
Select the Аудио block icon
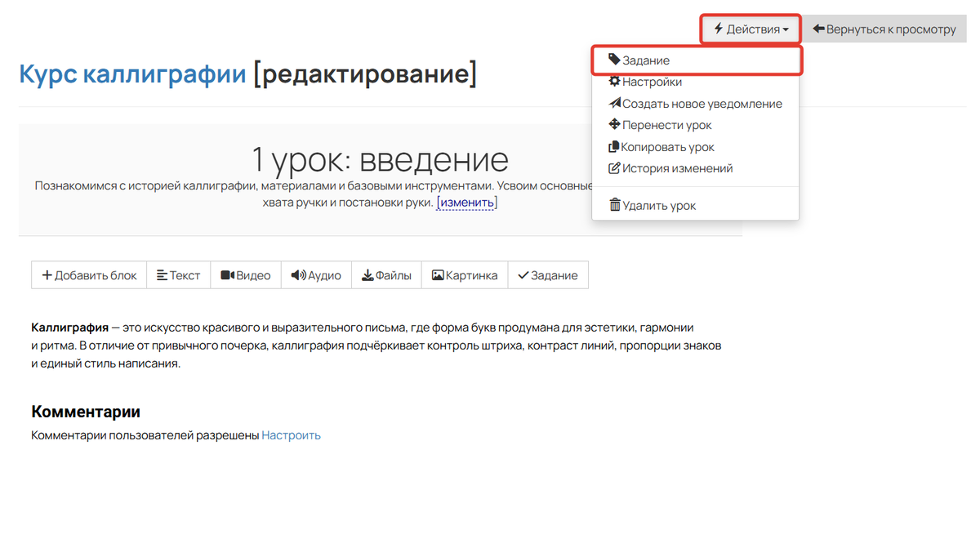pyautogui.click(x=299, y=274)
